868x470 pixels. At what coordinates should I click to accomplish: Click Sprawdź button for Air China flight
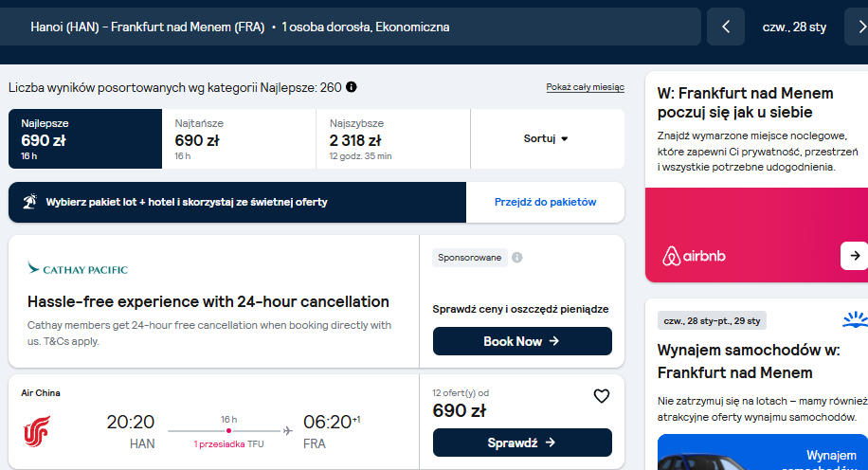pyautogui.click(x=522, y=443)
